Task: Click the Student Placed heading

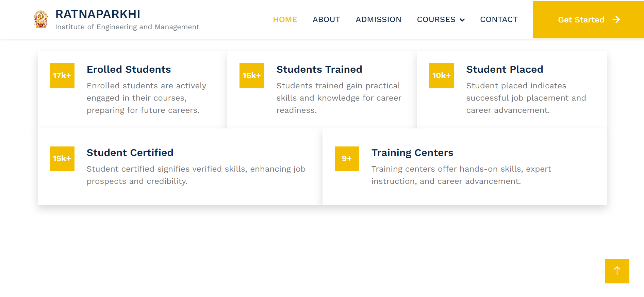Action: coord(505,69)
